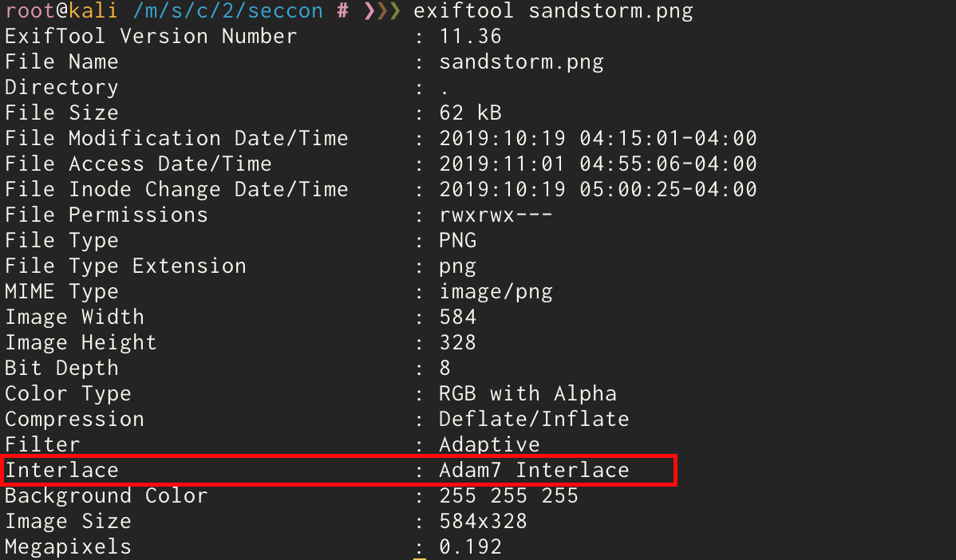Click the File Name value sandstorm.png
956x560 pixels.
pos(521,62)
